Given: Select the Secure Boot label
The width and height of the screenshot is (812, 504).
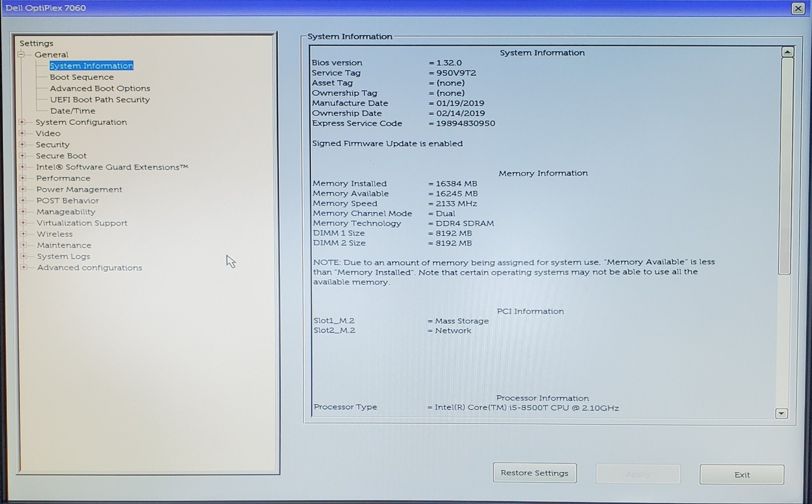Looking at the screenshot, I should tap(61, 156).
